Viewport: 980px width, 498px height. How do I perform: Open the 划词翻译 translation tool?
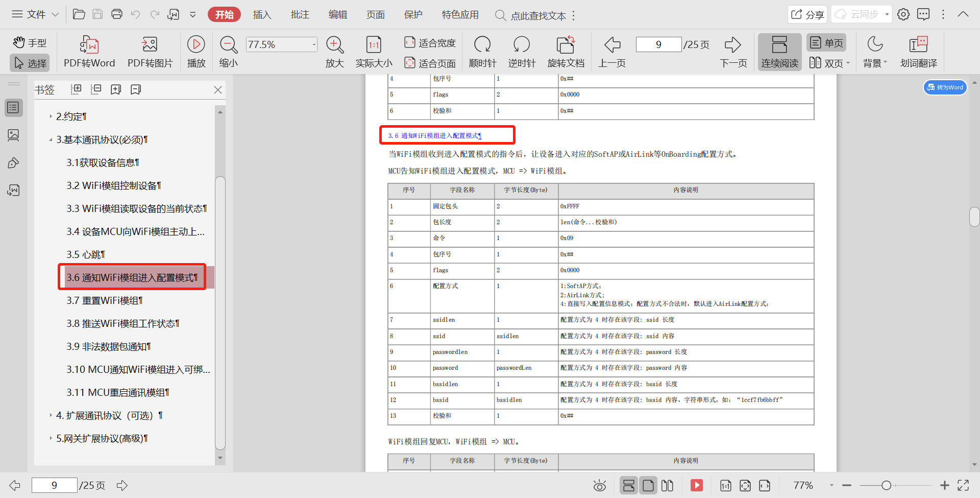918,45
